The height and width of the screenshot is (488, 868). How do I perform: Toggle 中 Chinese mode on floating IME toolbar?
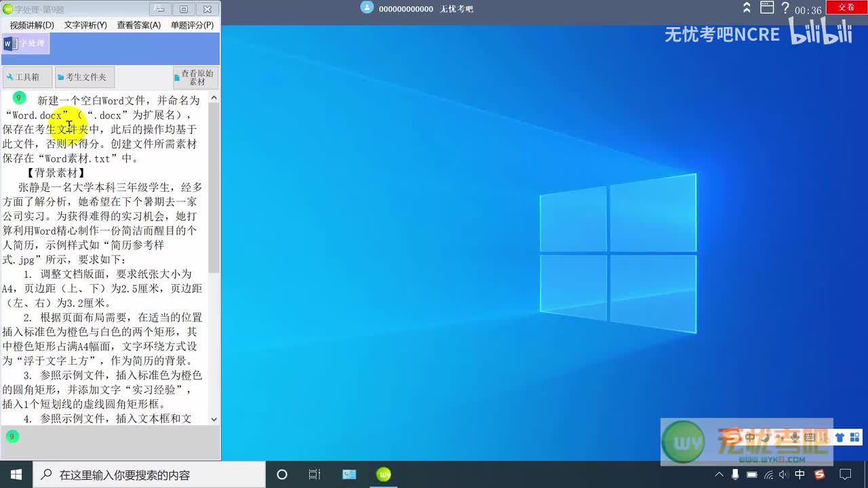point(750,437)
